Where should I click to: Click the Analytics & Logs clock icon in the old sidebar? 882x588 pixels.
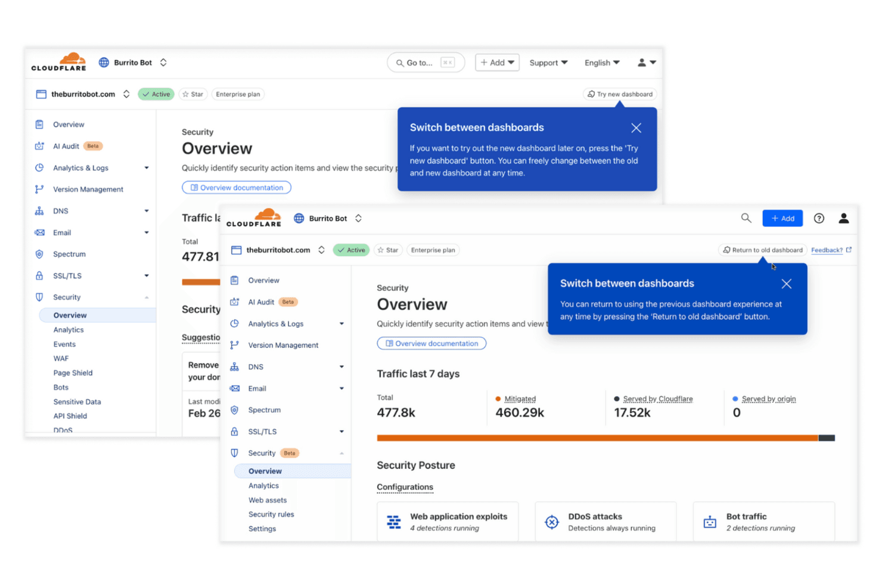click(x=39, y=168)
